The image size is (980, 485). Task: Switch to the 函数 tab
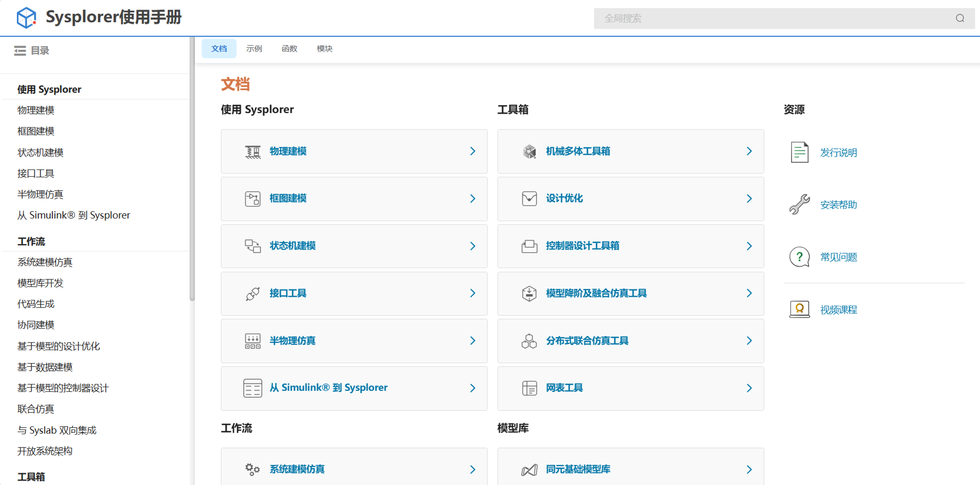[x=289, y=49]
